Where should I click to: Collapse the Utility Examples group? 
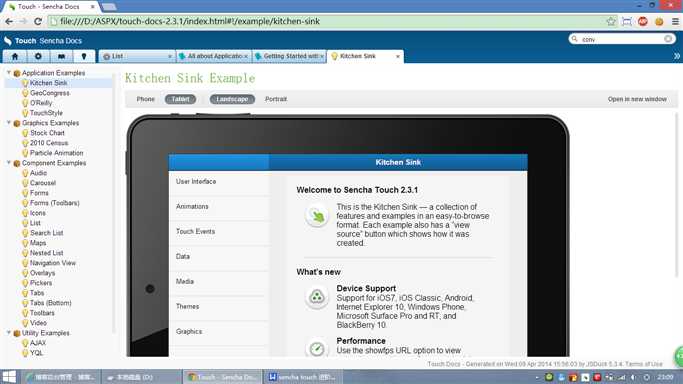(9, 333)
